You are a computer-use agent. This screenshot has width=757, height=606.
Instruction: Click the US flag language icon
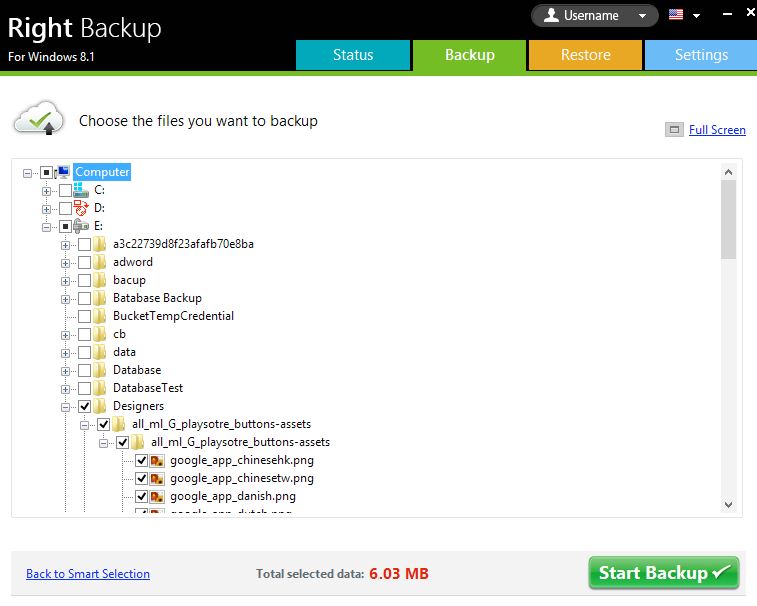pos(676,15)
